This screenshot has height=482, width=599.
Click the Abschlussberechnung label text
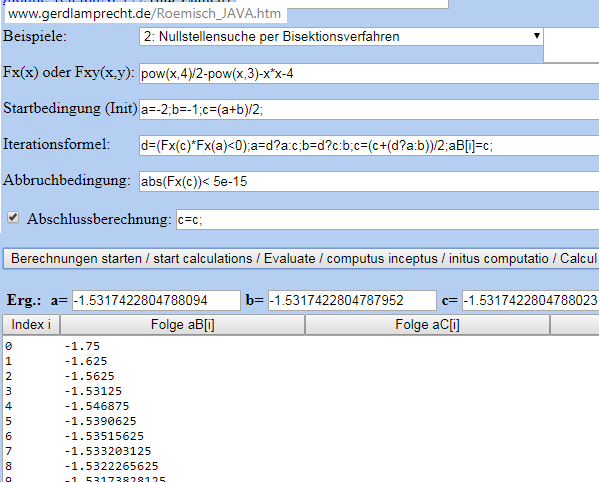(x=99, y=220)
